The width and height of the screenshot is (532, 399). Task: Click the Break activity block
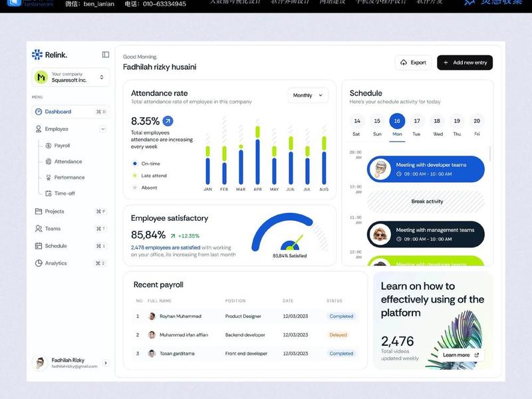coord(426,201)
